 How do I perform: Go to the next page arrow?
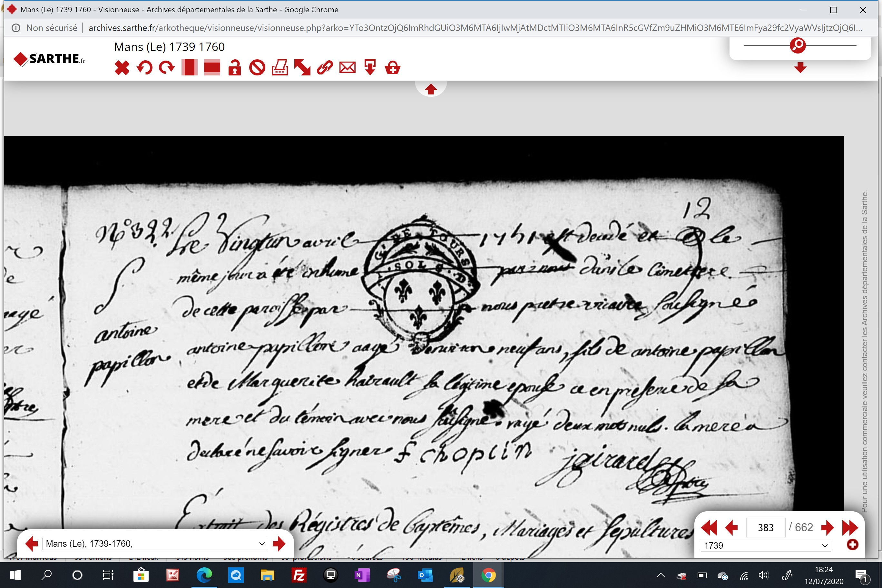click(827, 528)
